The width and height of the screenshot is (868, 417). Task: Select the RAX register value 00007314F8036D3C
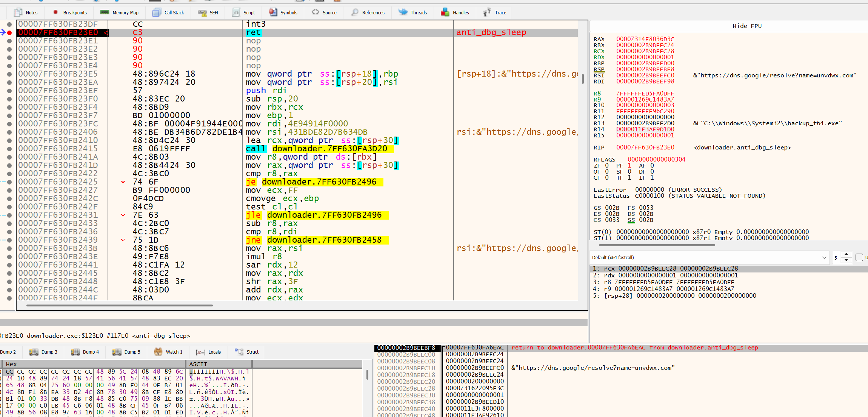tap(645, 39)
